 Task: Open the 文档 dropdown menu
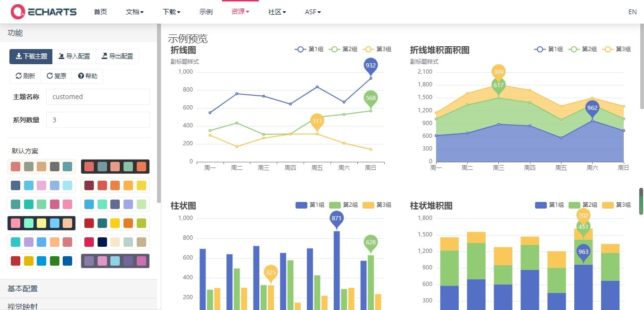point(135,12)
